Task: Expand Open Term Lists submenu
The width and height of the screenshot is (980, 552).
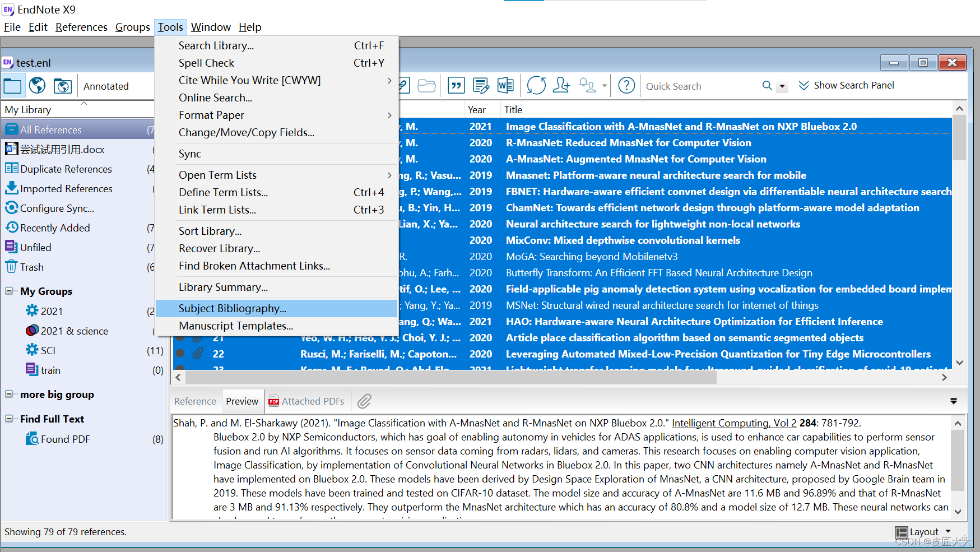Action: coord(389,175)
